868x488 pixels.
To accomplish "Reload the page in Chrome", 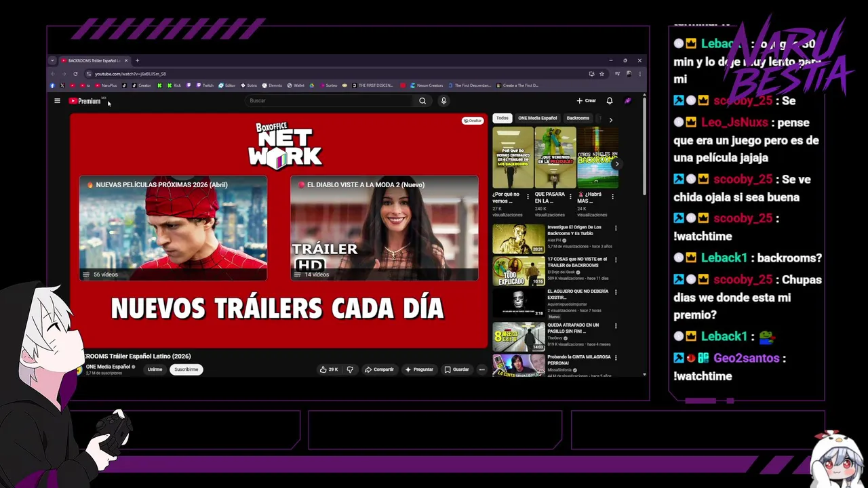I will point(75,74).
